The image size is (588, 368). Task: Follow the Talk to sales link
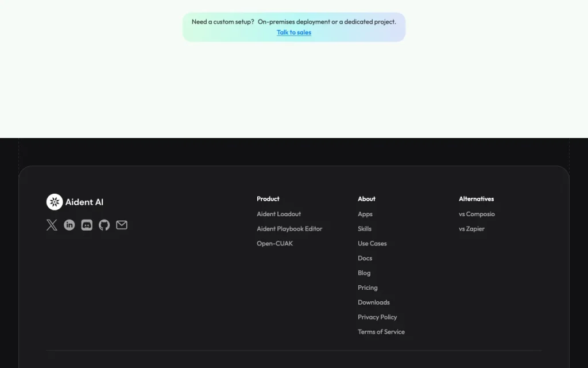[x=294, y=32]
